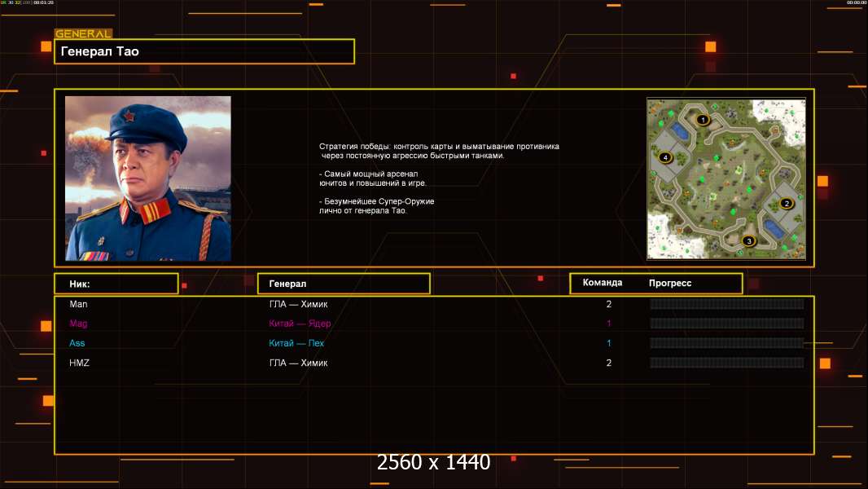Viewport: 868px width, 489px height.
Task: Click loading progress bar for HMZ
Action: coord(727,363)
